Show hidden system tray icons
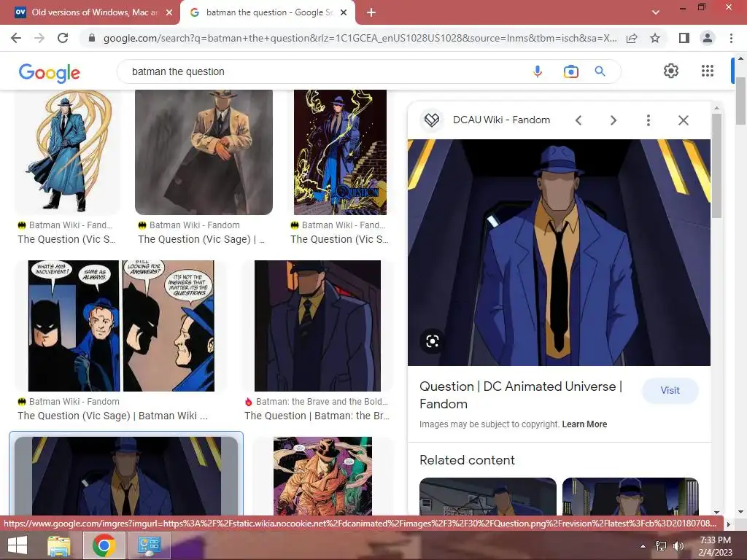Image resolution: width=747 pixels, height=560 pixels. (643, 546)
